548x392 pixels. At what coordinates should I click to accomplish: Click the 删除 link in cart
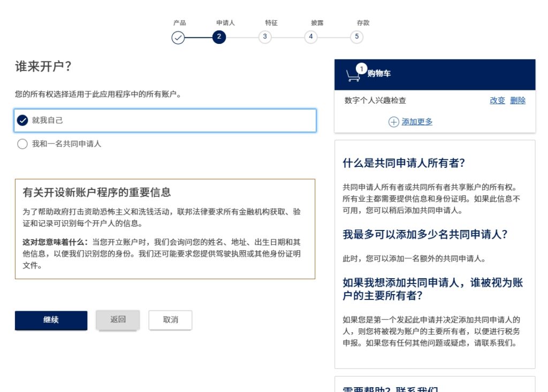(x=517, y=101)
